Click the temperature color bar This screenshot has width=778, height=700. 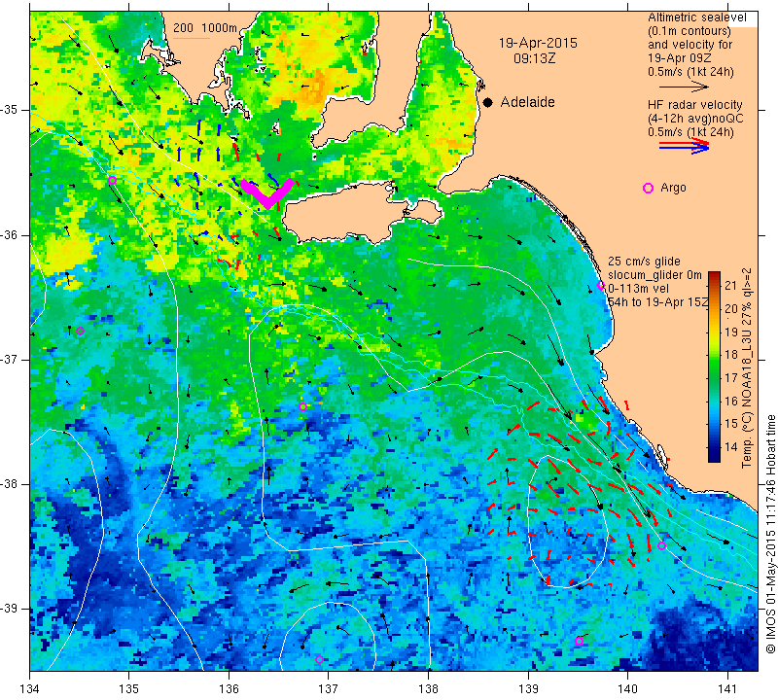[x=714, y=367]
